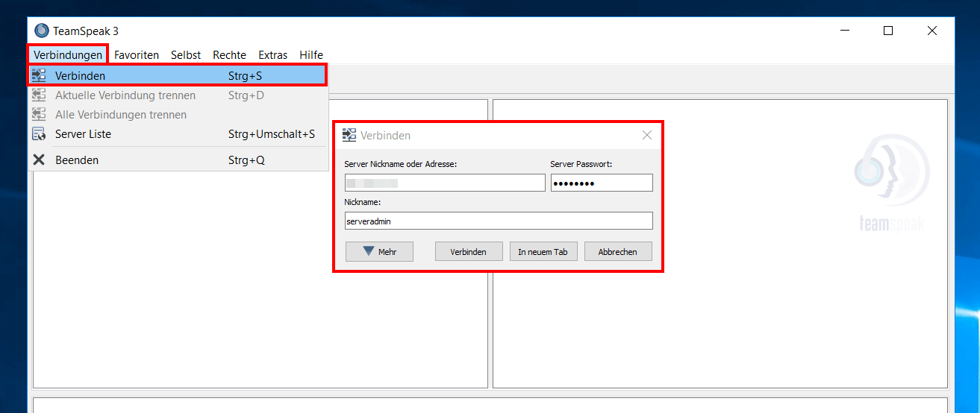
Task: Minimize the TeamSpeak 3 window
Action: click(x=845, y=31)
